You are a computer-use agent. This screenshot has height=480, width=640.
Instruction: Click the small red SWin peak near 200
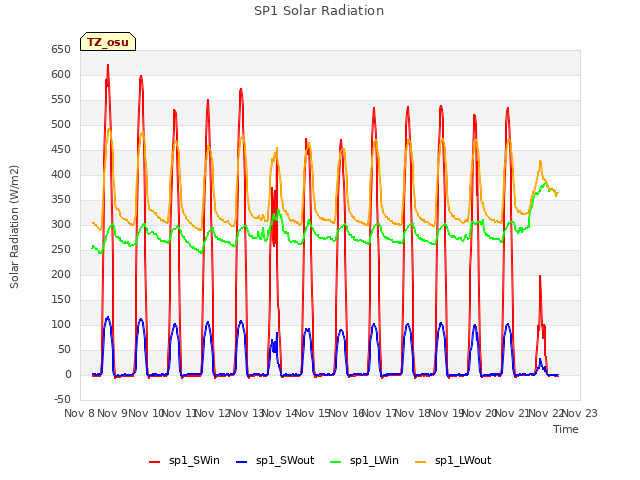(540, 277)
